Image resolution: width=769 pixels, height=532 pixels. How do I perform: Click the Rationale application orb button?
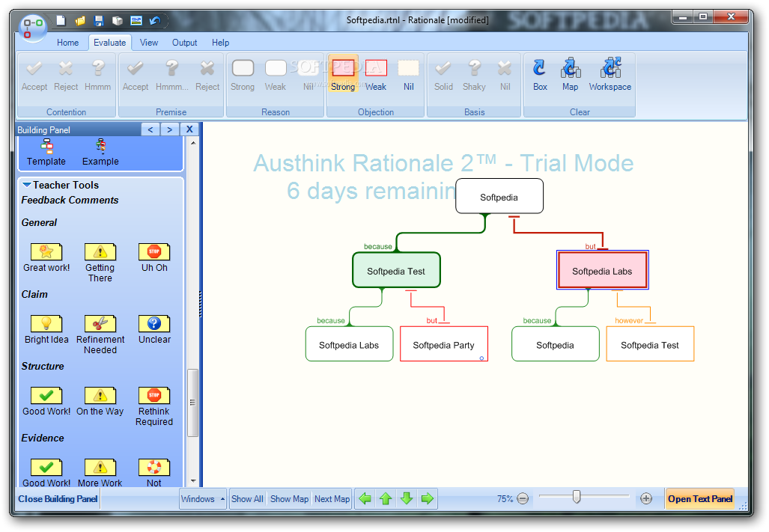coord(33,28)
